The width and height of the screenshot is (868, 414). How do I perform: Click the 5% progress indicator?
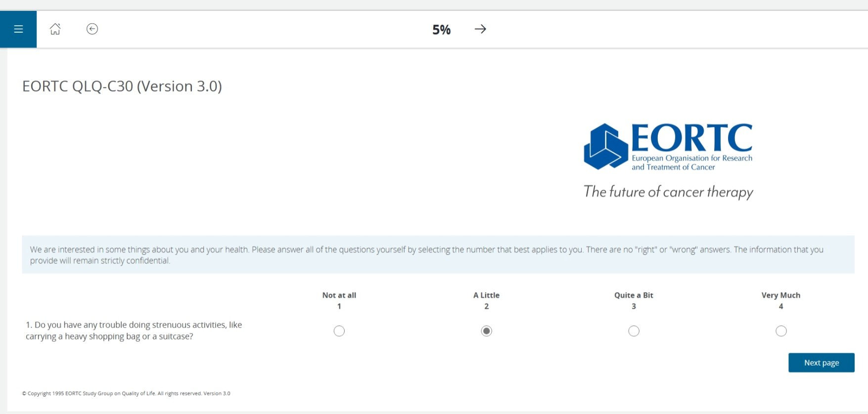point(441,30)
